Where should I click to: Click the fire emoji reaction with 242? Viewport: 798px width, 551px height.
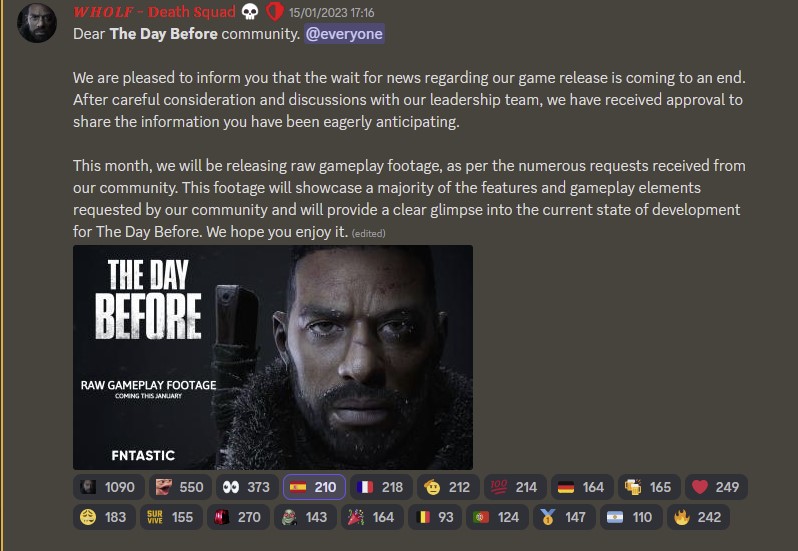pyautogui.click(x=698, y=517)
